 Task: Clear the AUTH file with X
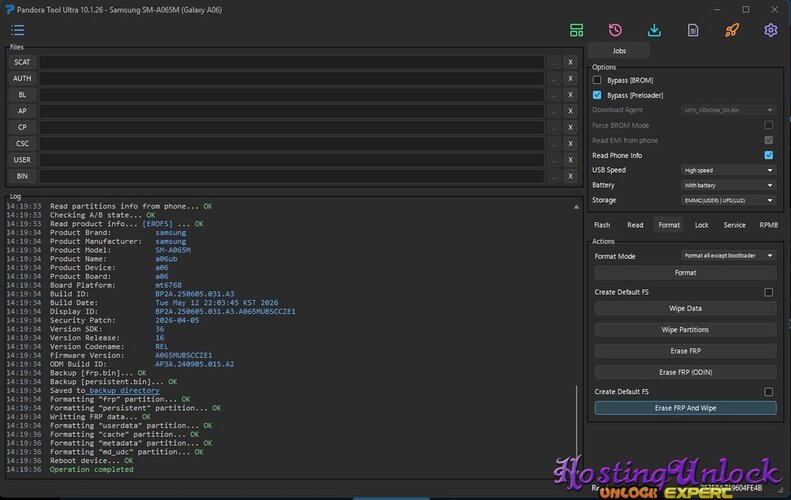pos(570,78)
